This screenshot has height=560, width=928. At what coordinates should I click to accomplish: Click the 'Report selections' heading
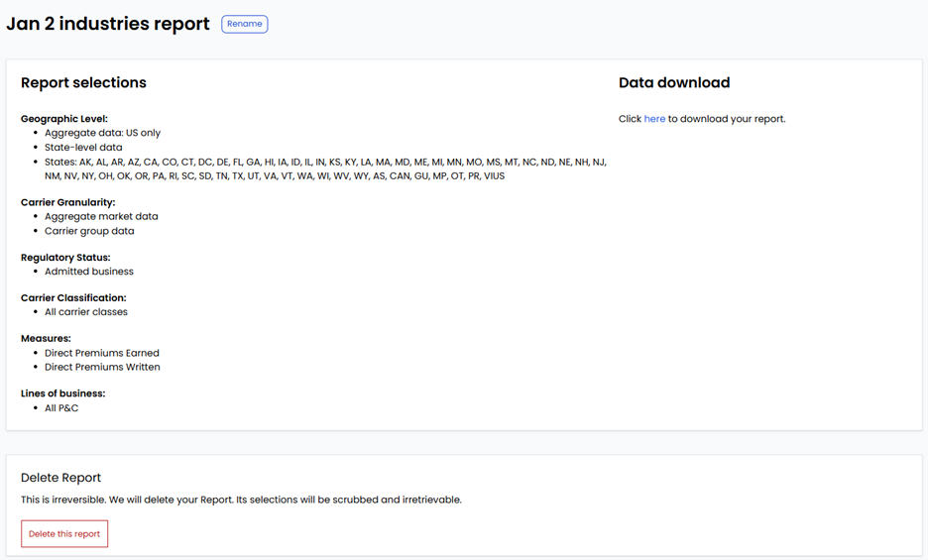point(83,83)
